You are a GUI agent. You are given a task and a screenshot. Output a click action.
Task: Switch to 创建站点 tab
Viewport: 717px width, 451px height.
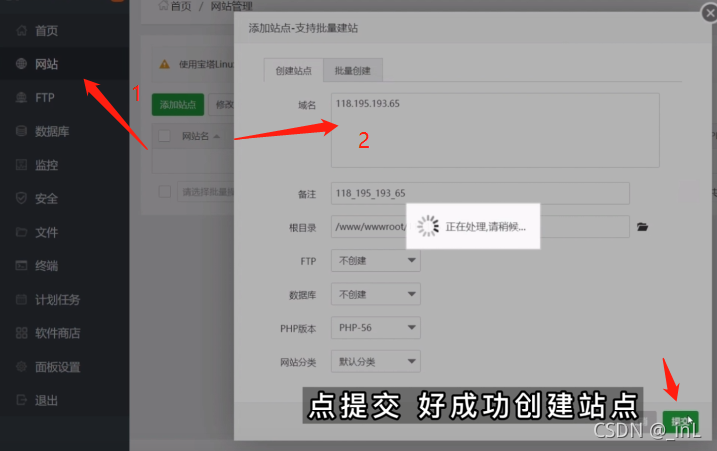tap(294, 70)
